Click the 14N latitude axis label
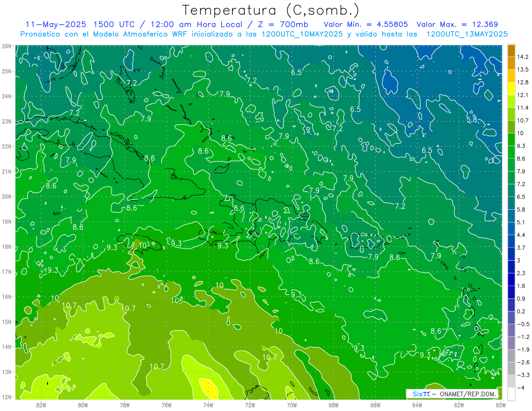This screenshot has height=411, width=532. pyautogui.click(x=6, y=347)
